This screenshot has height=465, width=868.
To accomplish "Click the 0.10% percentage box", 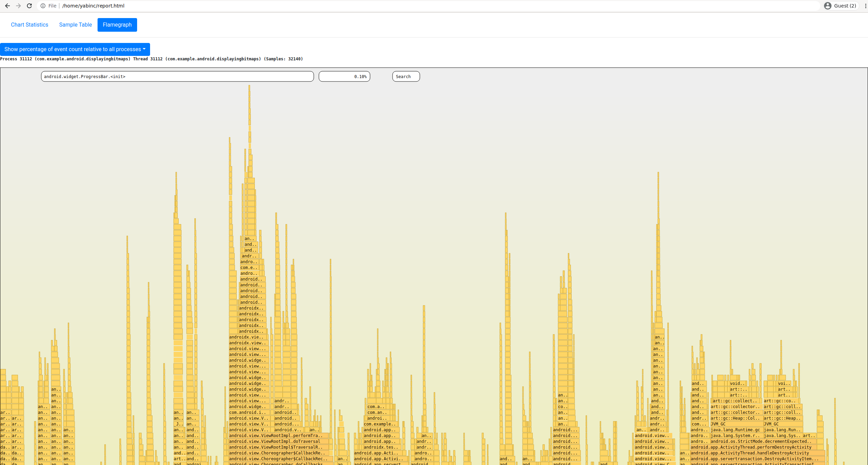I will (344, 77).
